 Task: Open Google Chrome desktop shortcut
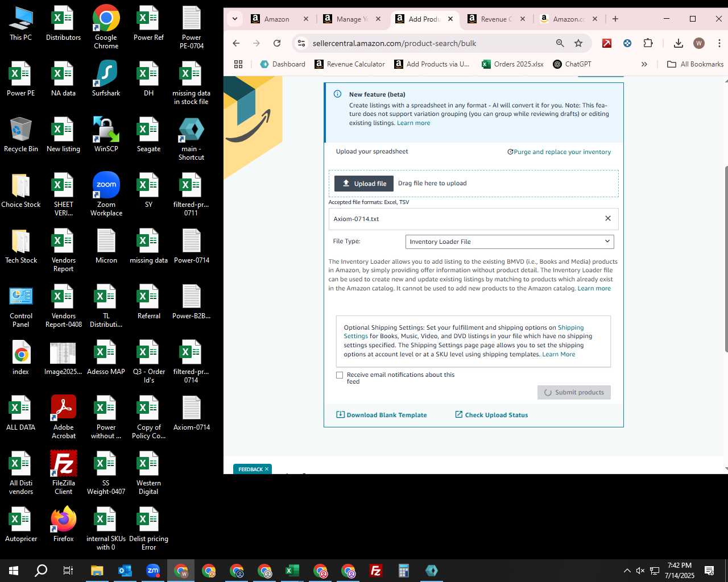coord(106,27)
